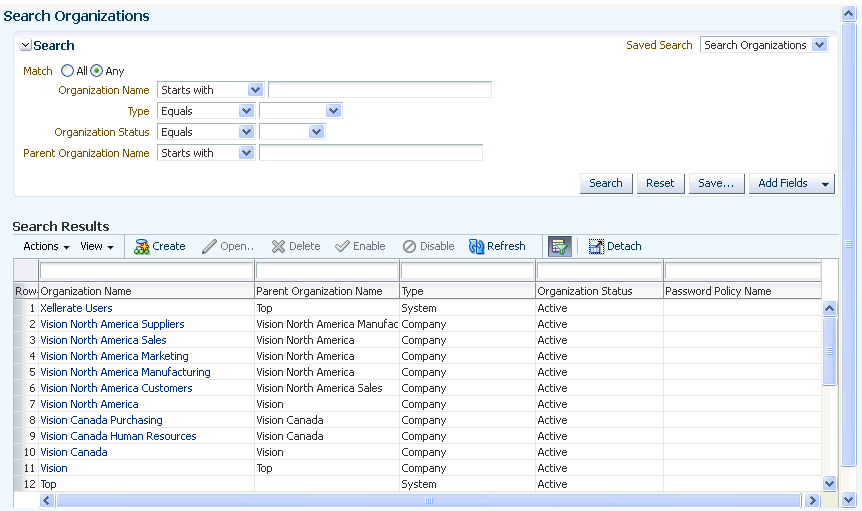The image size is (862, 511).
Task: Select the All match radio button
Action: click(x=67, y=70)
